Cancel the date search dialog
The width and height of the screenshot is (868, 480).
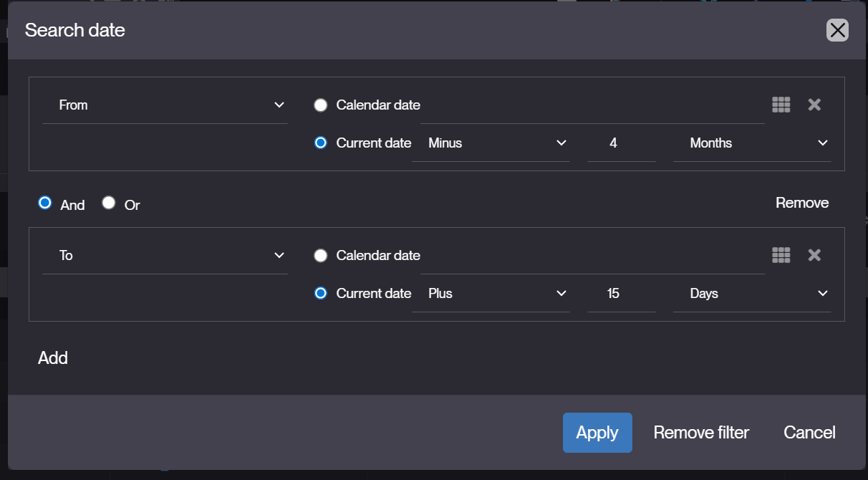coord(809,433)
